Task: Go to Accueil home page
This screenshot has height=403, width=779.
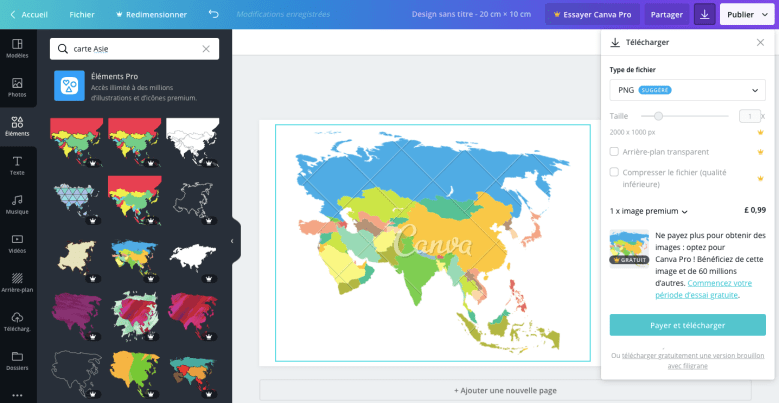Action: pyautogui.click(x=27, y=15)
